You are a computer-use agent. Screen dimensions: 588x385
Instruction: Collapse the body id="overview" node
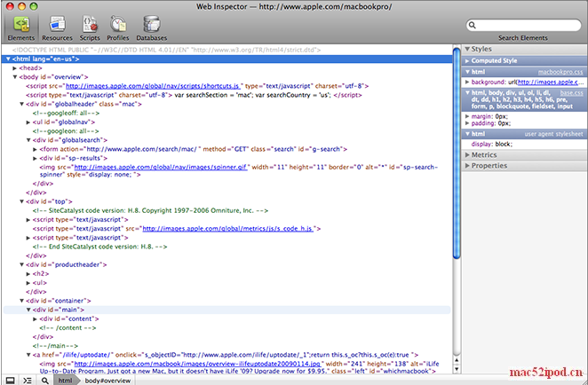point(14,77)
